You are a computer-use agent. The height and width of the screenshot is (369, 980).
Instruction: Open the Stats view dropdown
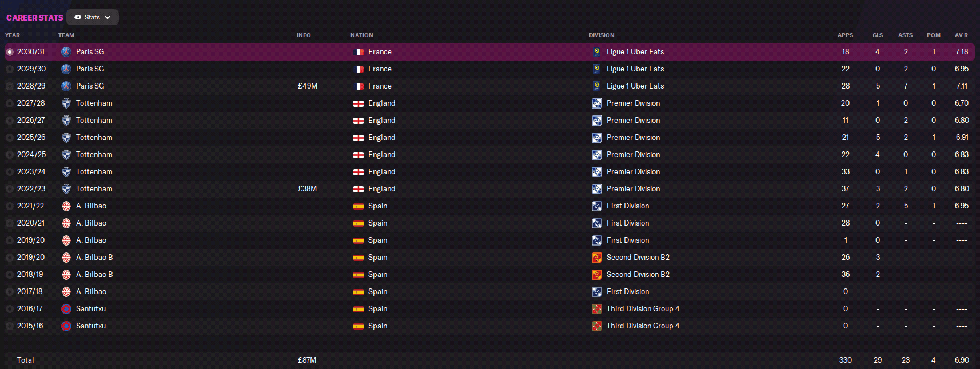click(93, 17)
